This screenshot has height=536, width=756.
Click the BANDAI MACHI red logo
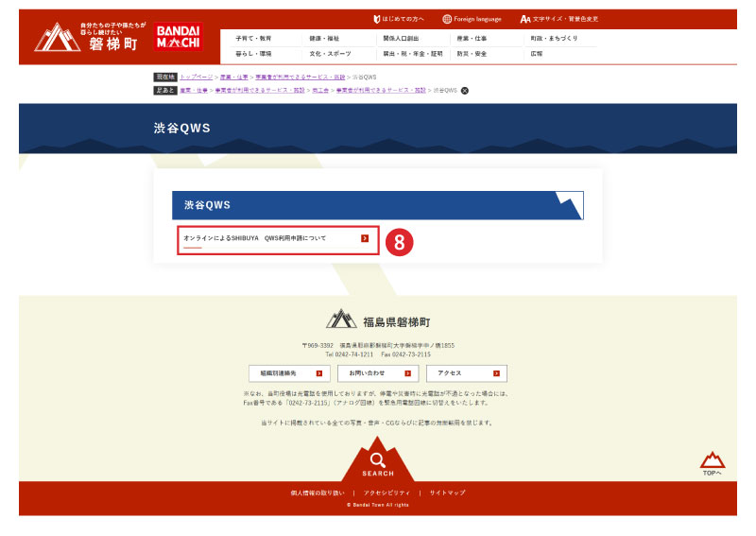178,37
